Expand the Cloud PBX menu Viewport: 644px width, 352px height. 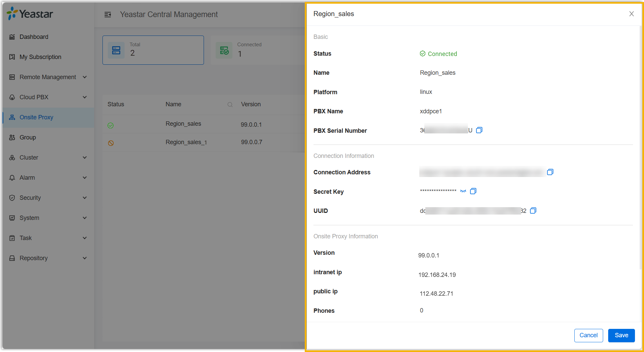pyautogui.click(x=48, y=97)
